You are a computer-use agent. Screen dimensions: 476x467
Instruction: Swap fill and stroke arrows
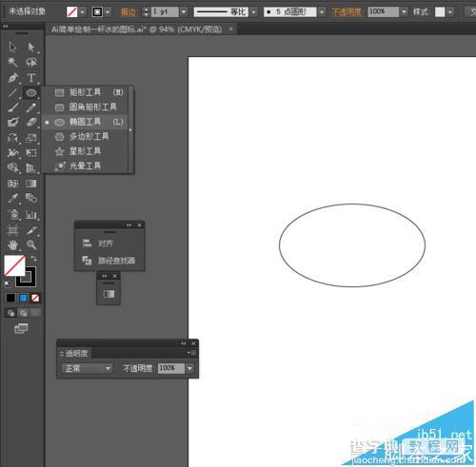tap(33, 259)
